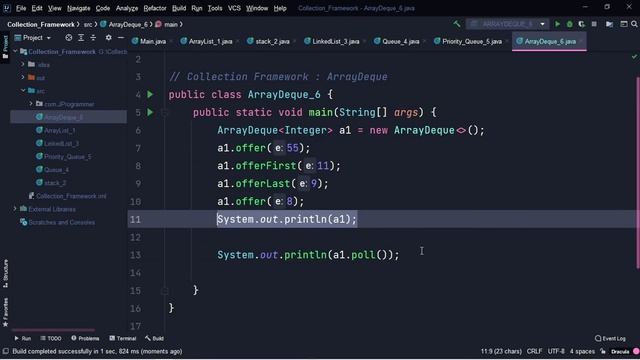Click the build completed status message
Viewport: 640px width, 360px height.
(97, 351)
